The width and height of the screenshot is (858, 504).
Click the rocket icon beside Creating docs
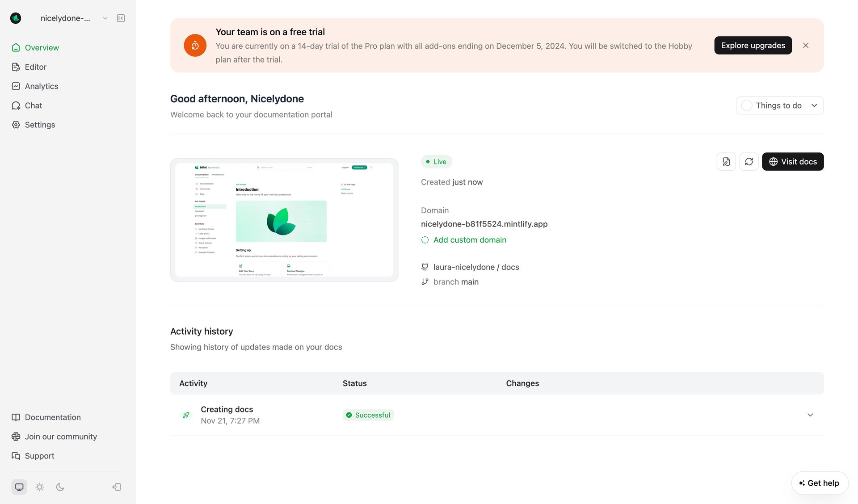pos(186,414)
